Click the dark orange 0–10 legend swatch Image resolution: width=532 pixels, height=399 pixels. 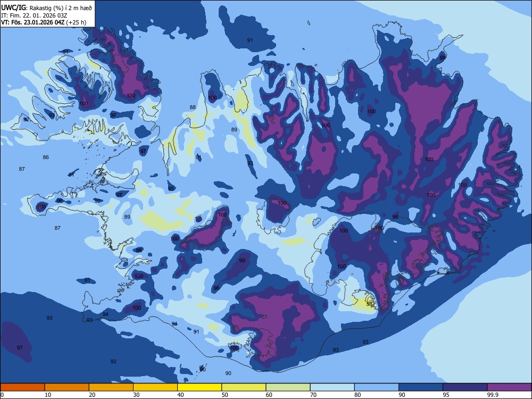point(22,387)
